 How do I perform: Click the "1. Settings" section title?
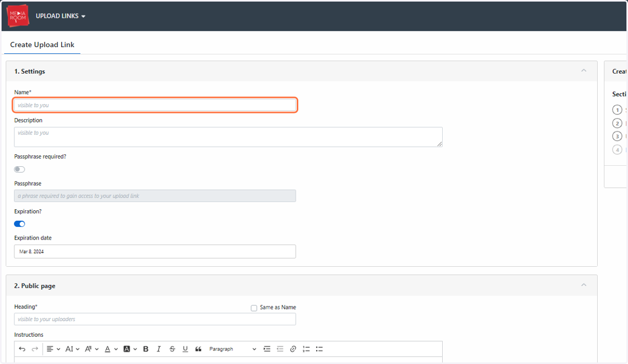[30, 72]
